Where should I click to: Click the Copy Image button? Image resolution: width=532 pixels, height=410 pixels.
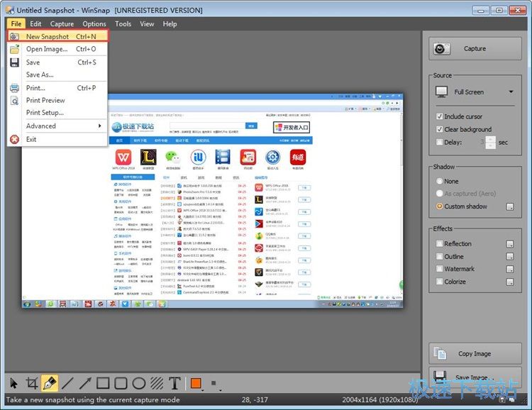pos(474,353)
